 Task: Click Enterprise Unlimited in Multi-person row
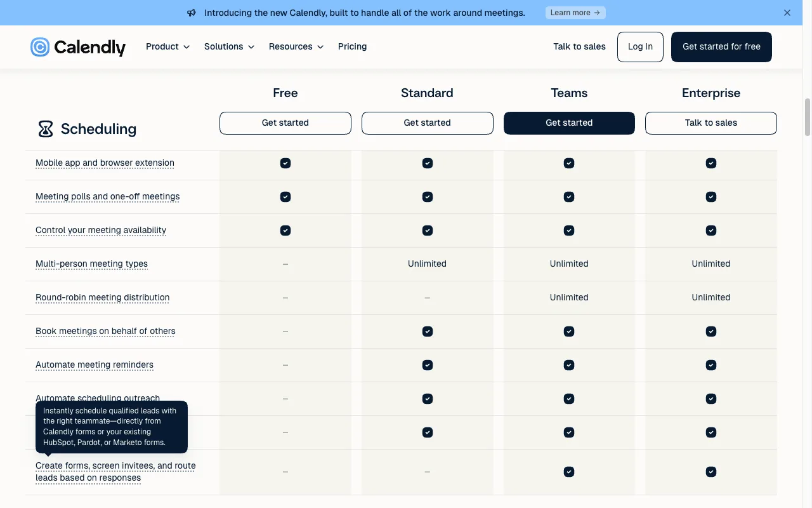pos(711,264)
